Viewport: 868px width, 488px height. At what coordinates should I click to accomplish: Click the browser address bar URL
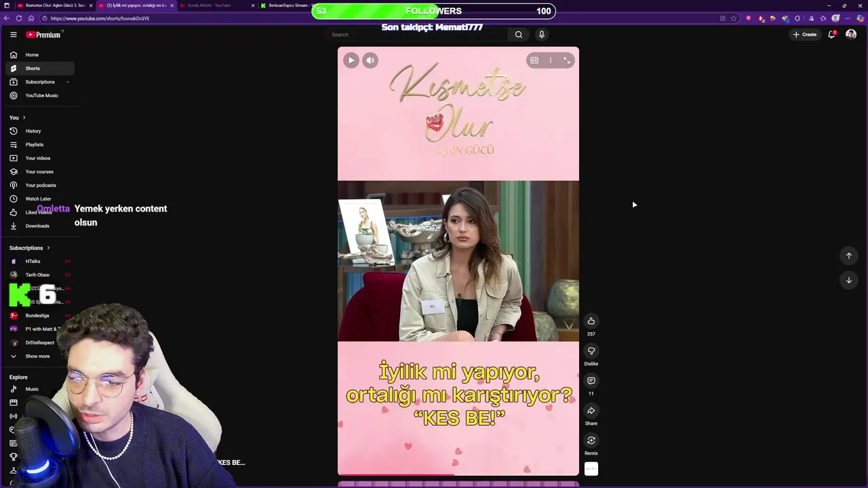click(100, 18)
